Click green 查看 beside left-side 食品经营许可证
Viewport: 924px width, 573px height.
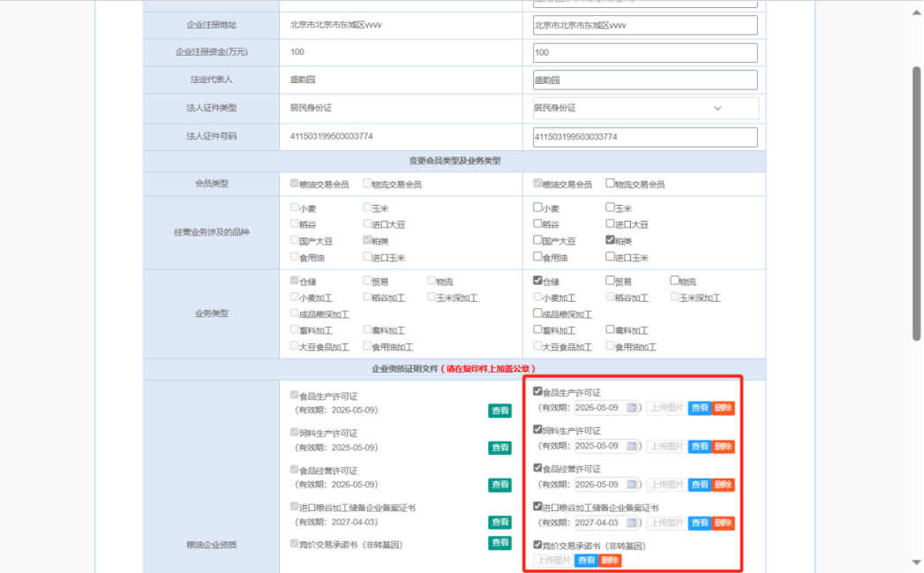[500, 485]
